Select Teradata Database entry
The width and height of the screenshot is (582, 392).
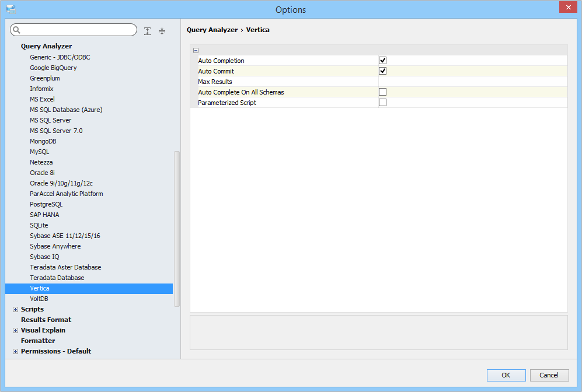click(57, 278)
